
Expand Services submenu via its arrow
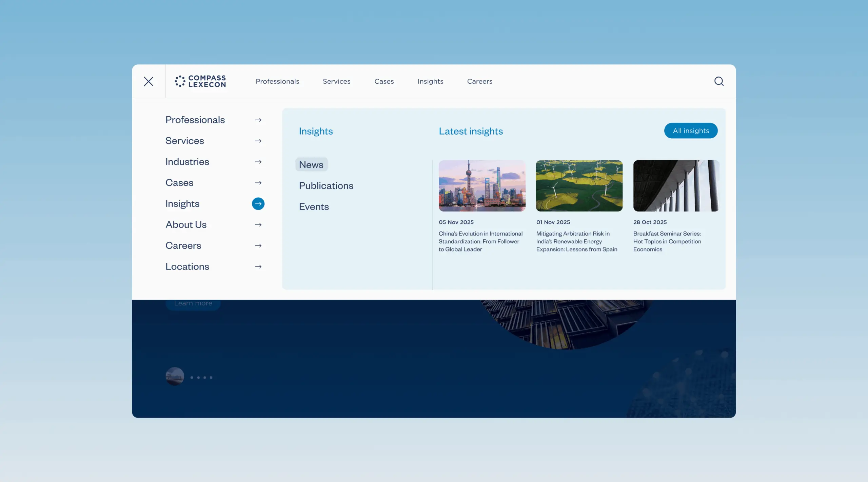[258, 141]
